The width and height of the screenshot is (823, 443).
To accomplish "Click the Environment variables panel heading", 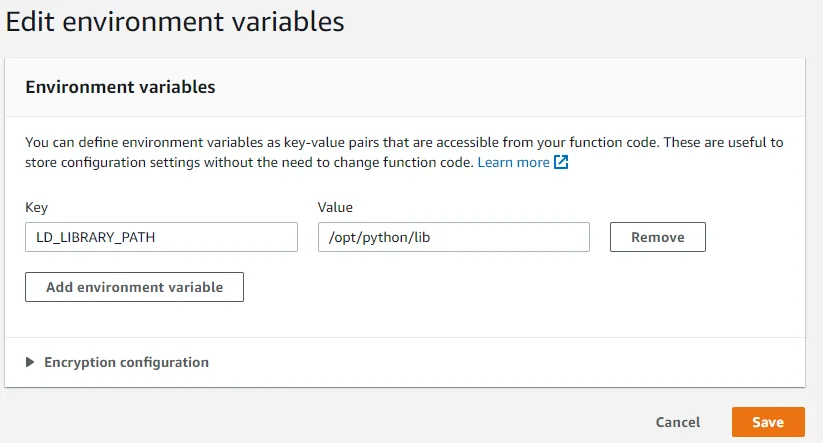I will (120, 87).
